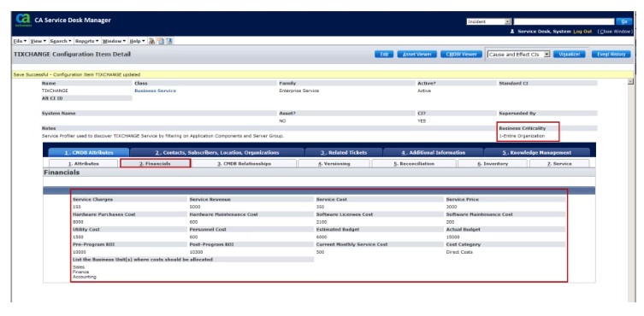Switch to the Additional Information tab

[433, 152]
